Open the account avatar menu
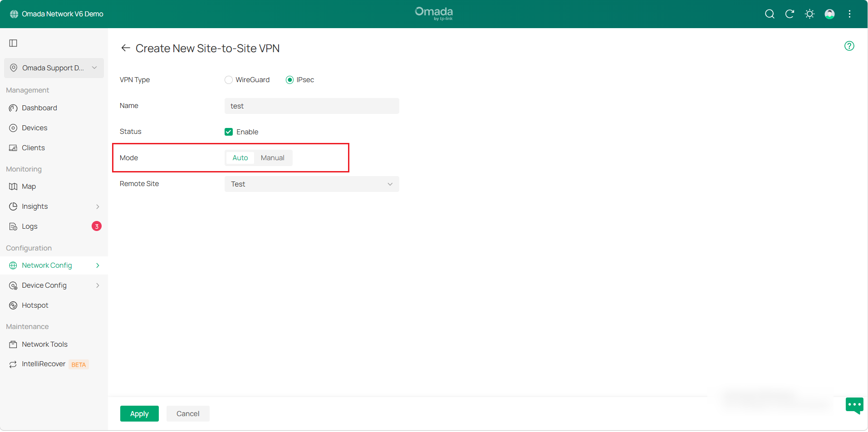The image size is (868, 432). [x=829, y=14]
